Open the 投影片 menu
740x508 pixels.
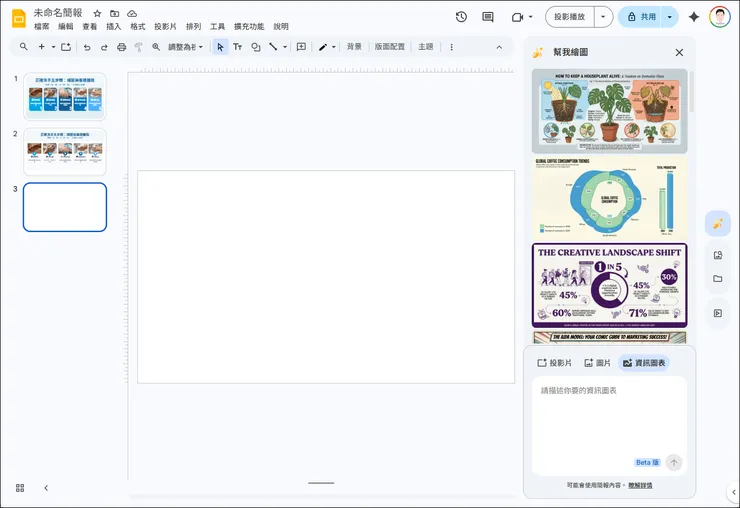[x=165, y=26]
